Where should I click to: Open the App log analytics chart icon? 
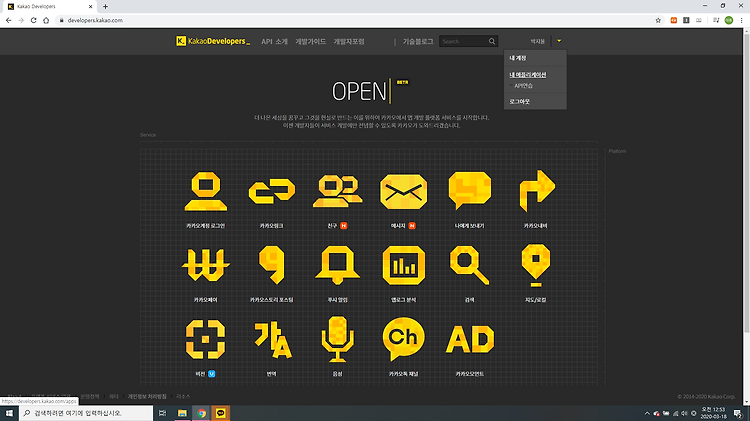click(404, 265)
